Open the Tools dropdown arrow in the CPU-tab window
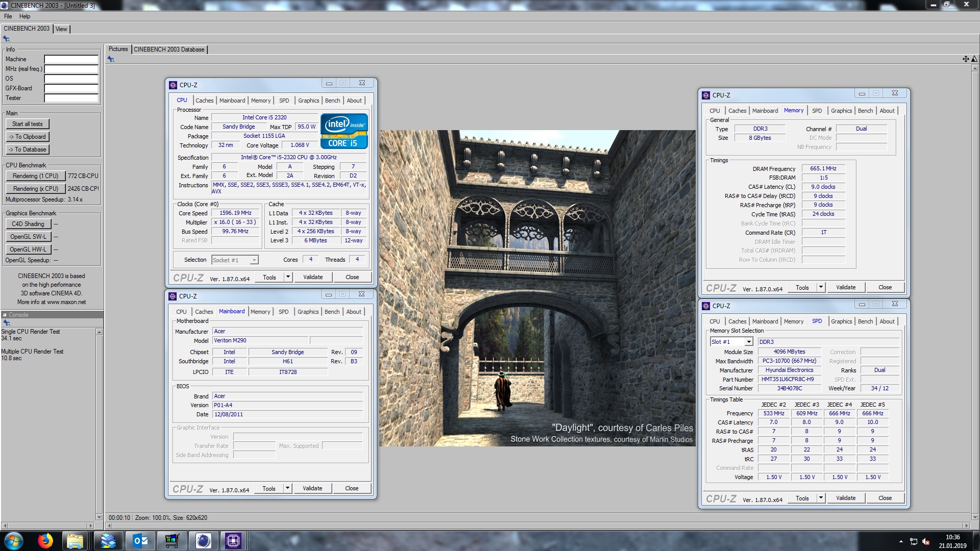 pyautogui.click(x=288, y=277)
